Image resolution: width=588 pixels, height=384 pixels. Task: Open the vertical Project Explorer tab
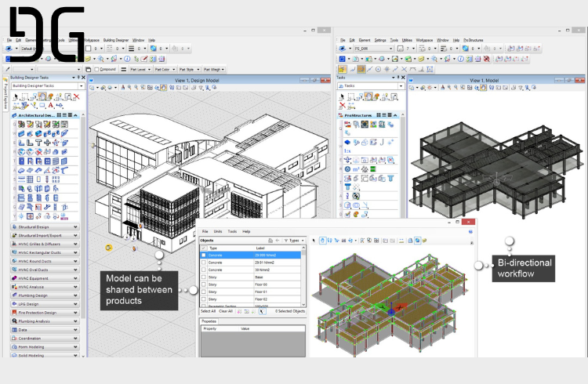tap(5, 94)
